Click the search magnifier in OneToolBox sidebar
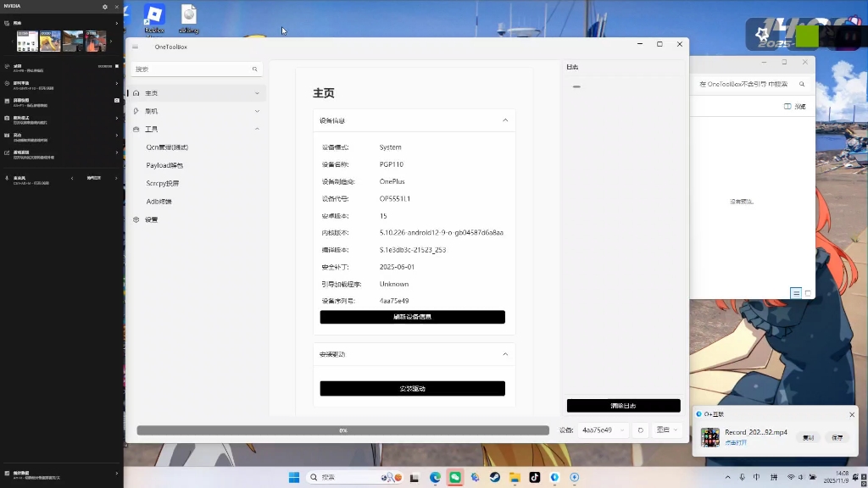The image size is (868, 488). 254,69
